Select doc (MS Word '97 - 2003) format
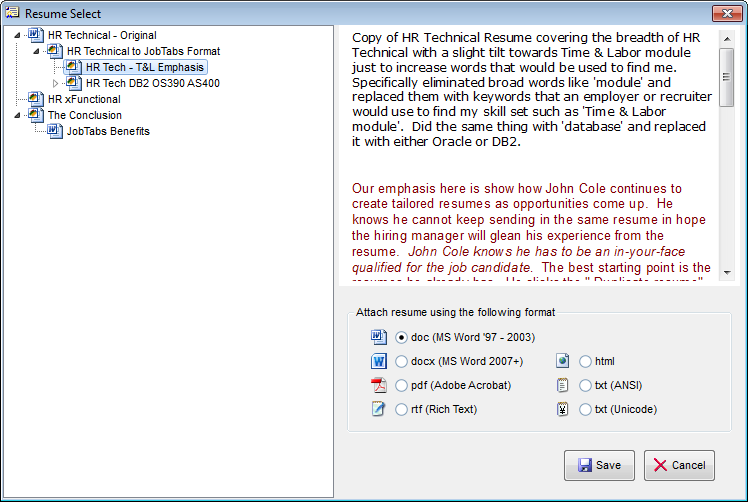 [401, 338]
